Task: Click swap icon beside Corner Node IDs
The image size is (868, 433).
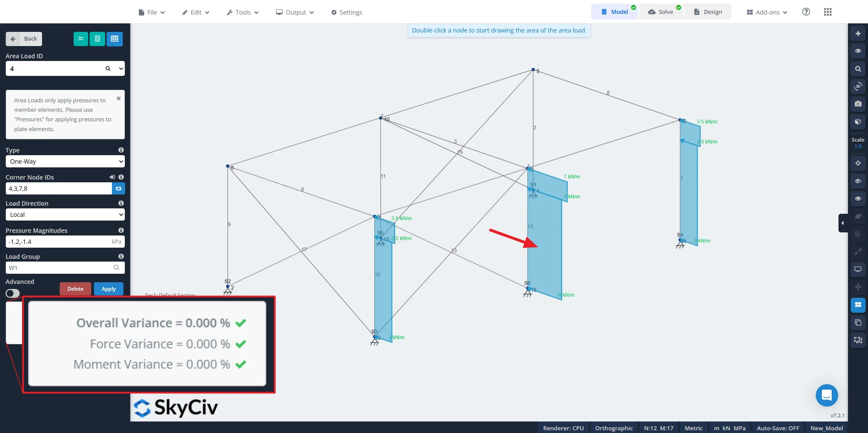Action: (x=118, y=188)
